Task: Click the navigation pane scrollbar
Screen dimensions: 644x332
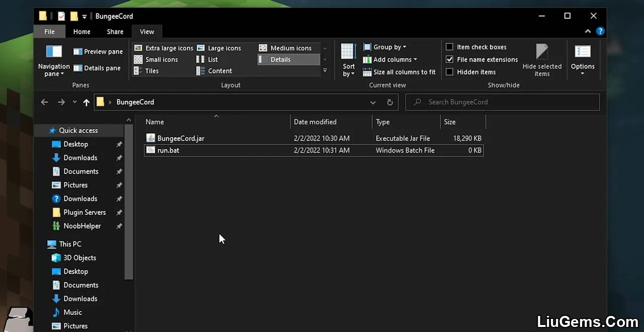Action: [x=129, y=201]
